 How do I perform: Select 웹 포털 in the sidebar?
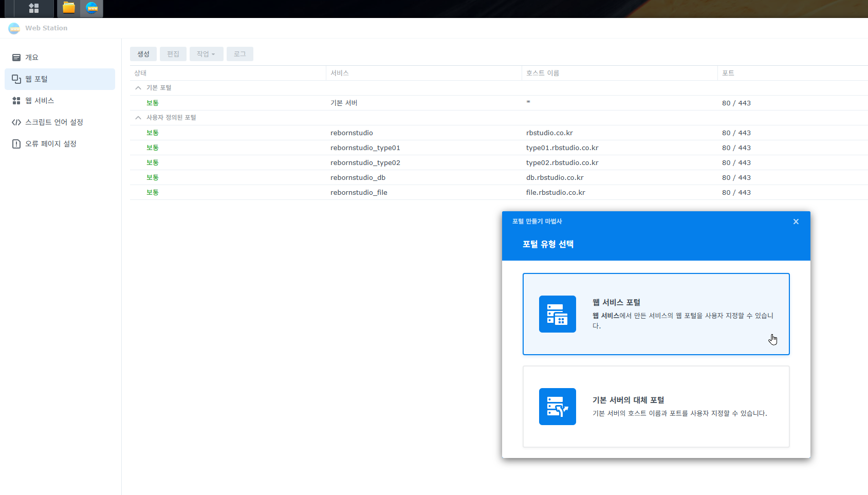(x=60, y=79)
